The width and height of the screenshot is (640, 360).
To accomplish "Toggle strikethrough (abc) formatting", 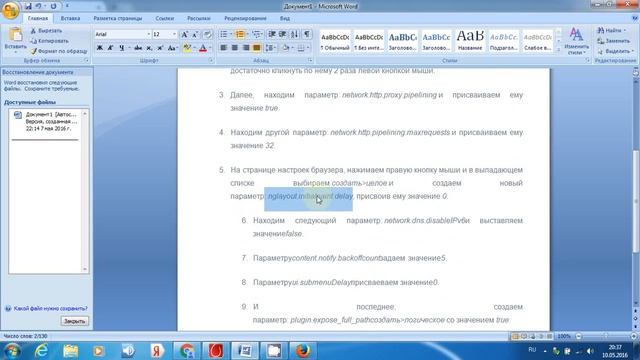I will [x=138, y=48].
